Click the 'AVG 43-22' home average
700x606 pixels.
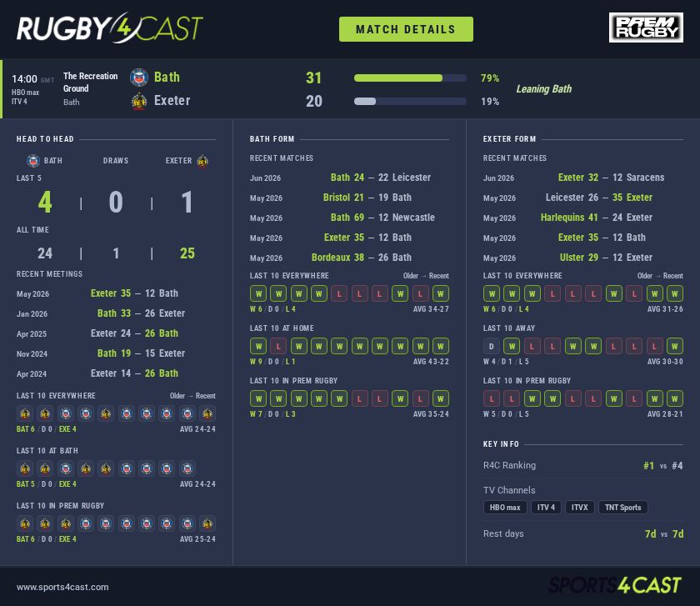pyautogui.click(x=431, y=361)
